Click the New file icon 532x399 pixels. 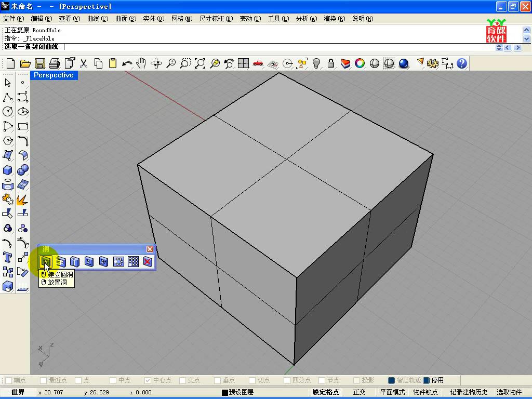click(11, 63)
